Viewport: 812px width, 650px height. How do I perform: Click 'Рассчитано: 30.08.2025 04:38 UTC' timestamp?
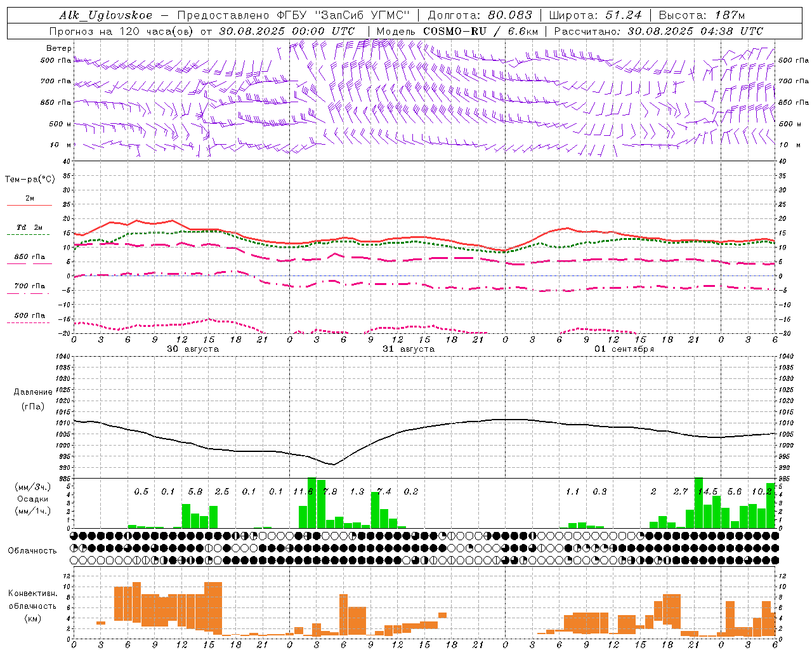[x=658, y=31]
